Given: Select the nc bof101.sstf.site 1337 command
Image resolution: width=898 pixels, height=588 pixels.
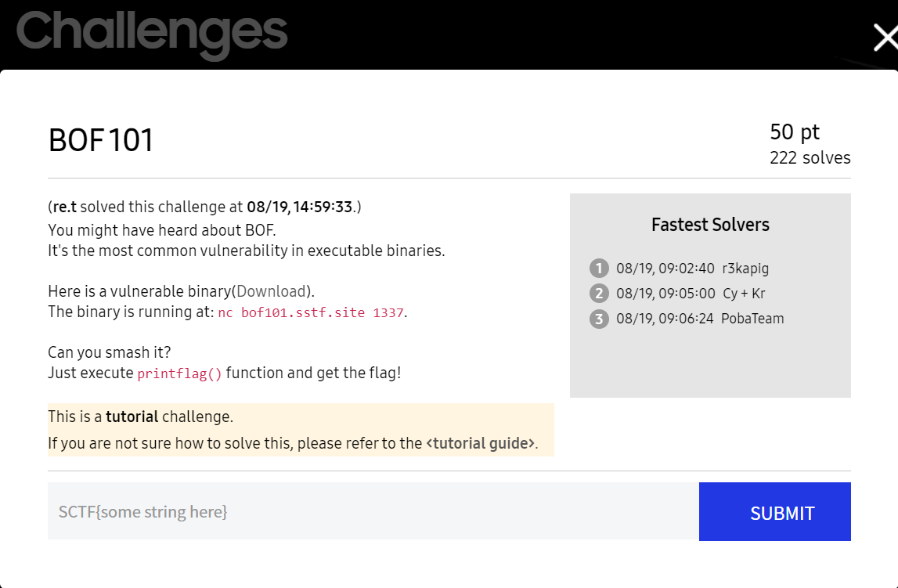Looking at the screenshot, I should pyautogui.click(x=311, y=312).
